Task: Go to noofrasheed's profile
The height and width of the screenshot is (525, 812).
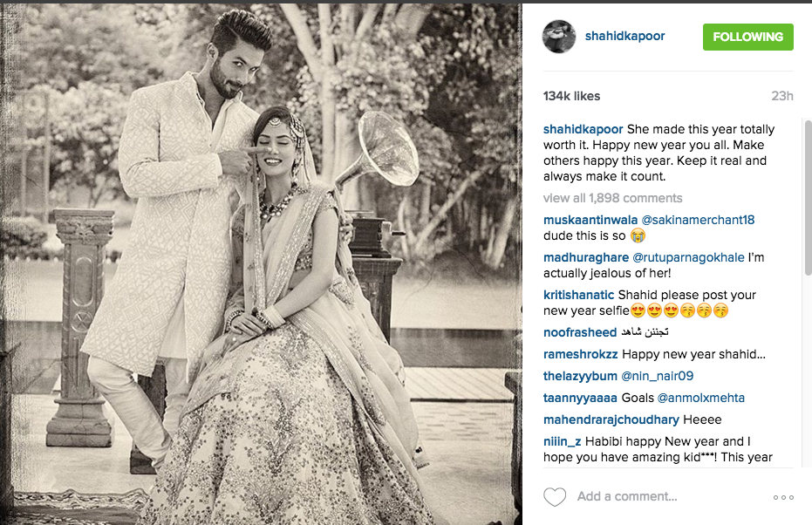Action: (x=580, y=332)
